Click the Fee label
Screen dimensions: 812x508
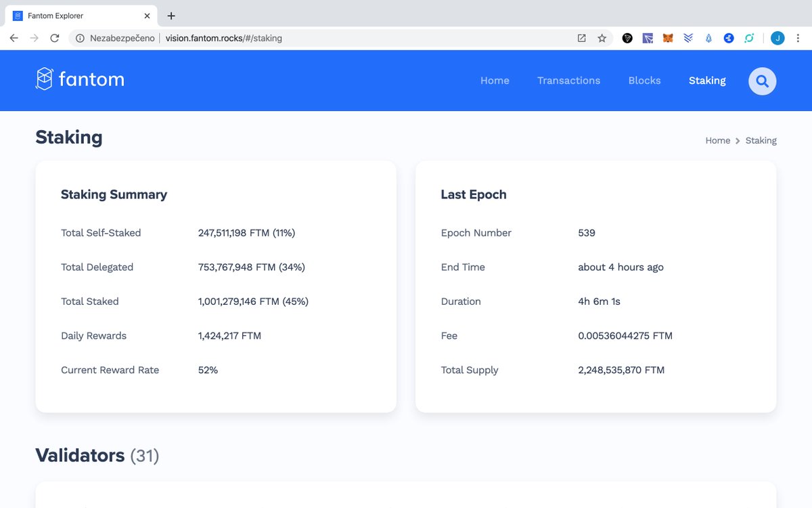(449, 336)
